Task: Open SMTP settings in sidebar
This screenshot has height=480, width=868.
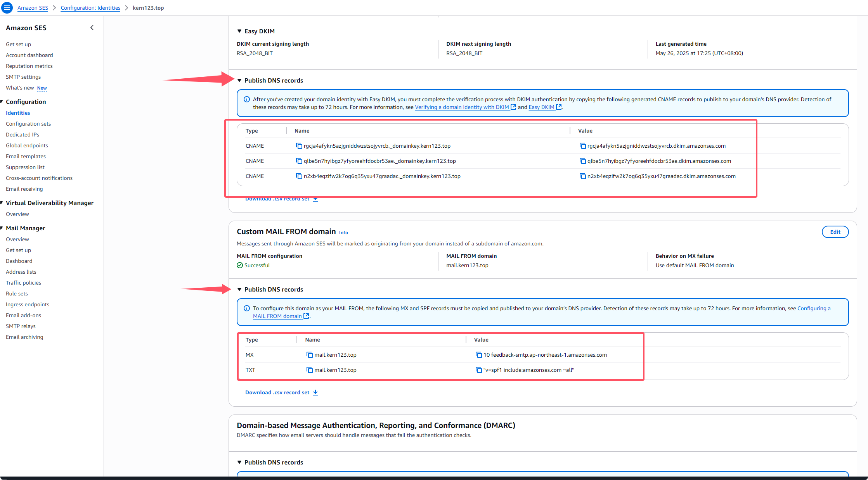Action: 23,77
